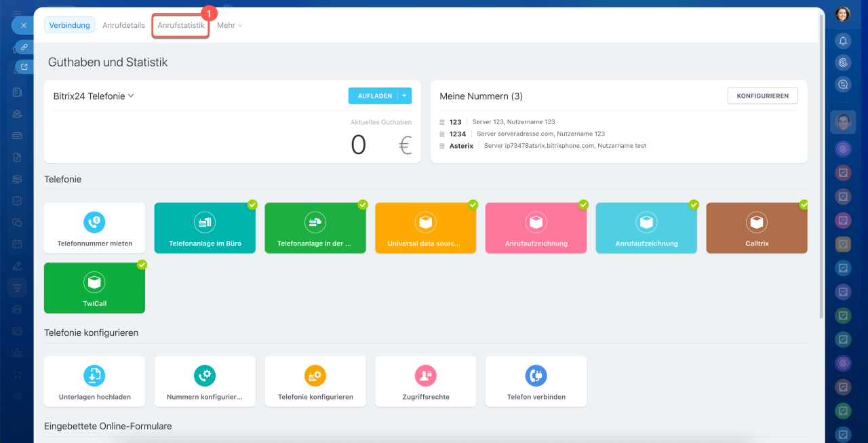Click the Telefonnummer mieten icon

[x=94, y=222]
